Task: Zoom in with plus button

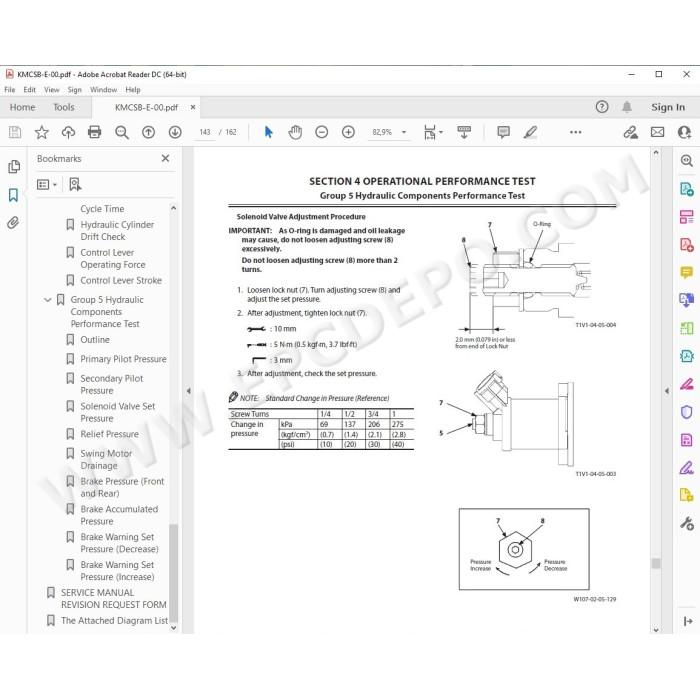Action: (348, 132)
